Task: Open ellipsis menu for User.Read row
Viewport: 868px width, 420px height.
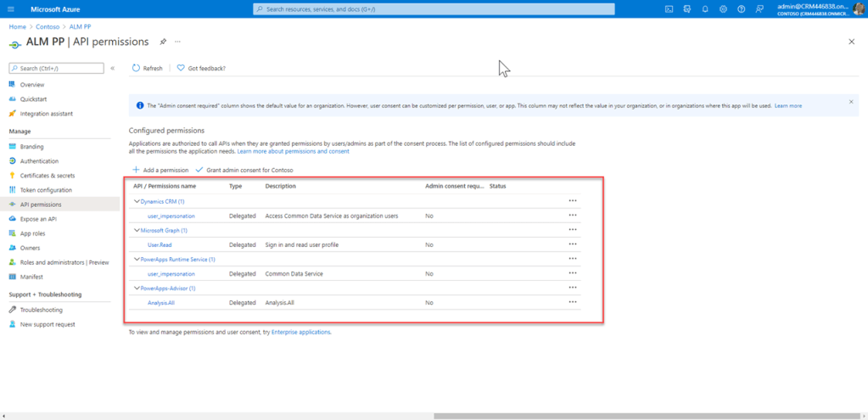Action: point(573,244)
